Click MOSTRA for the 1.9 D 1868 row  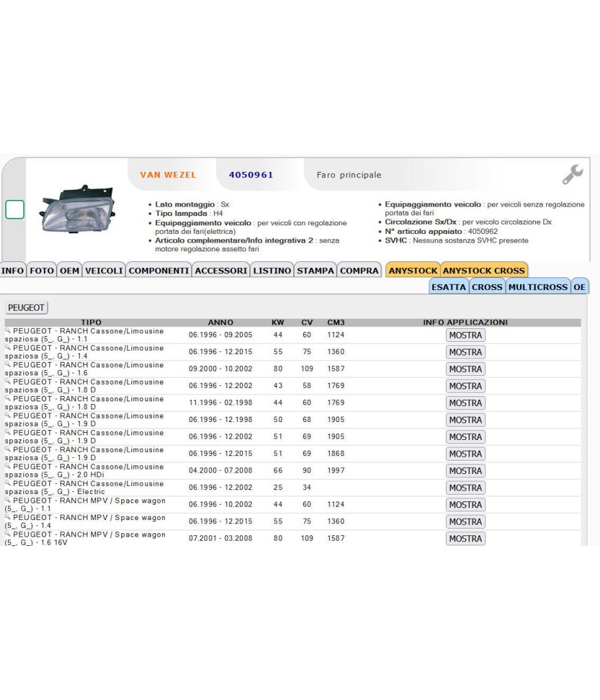coord(465,454)
